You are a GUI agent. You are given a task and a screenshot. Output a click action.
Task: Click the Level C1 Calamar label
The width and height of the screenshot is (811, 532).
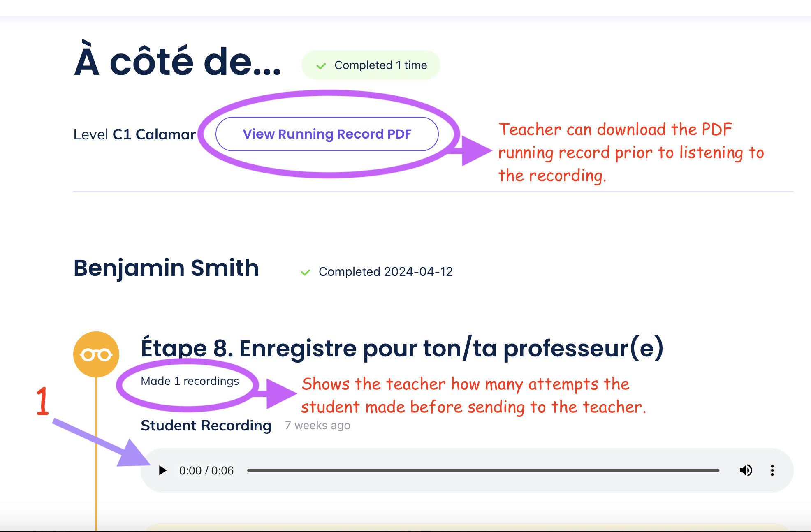(134, 134)
